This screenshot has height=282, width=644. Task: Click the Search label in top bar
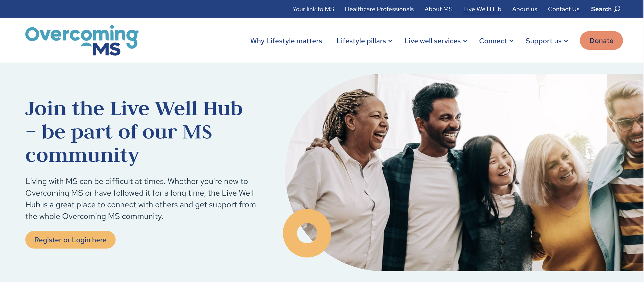(x=601, y=9)
